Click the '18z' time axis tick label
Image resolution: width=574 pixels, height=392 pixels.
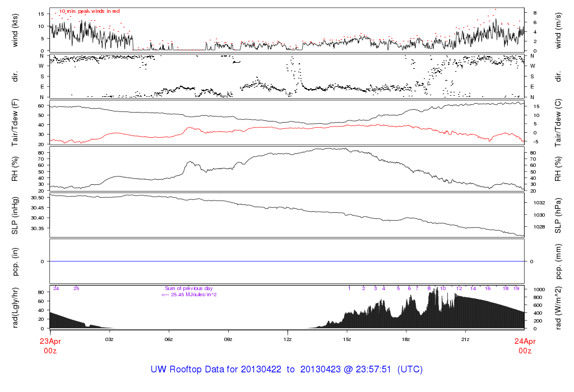point(406,339)
